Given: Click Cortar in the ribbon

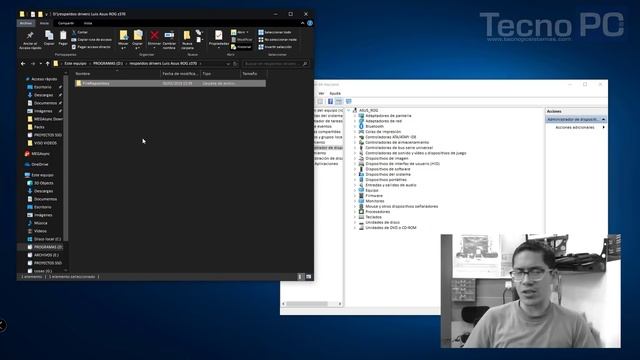Looking at the screenshot, I should (x=80, y=32).
